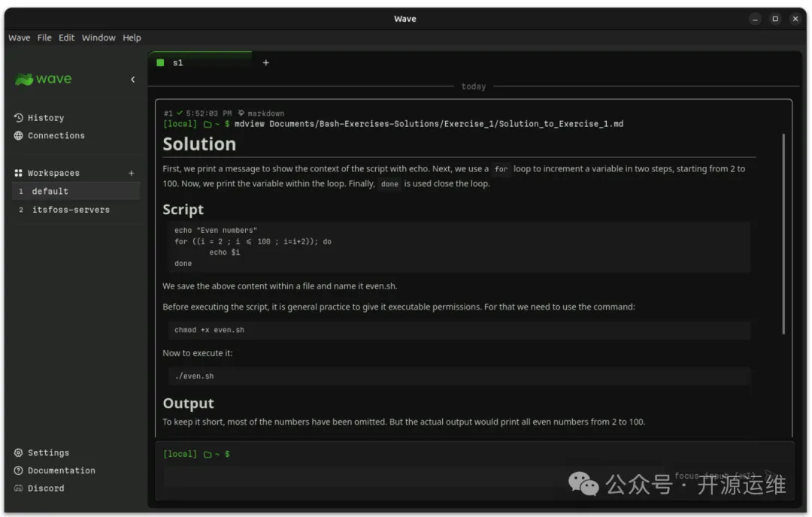The height and width of the screenshot is (517, 812).
Task: Open the Documentation link
Action: click(61, 470)
